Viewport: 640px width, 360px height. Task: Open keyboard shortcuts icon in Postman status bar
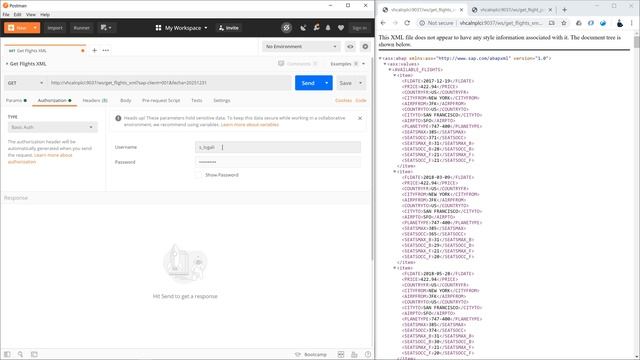(354, 354)
